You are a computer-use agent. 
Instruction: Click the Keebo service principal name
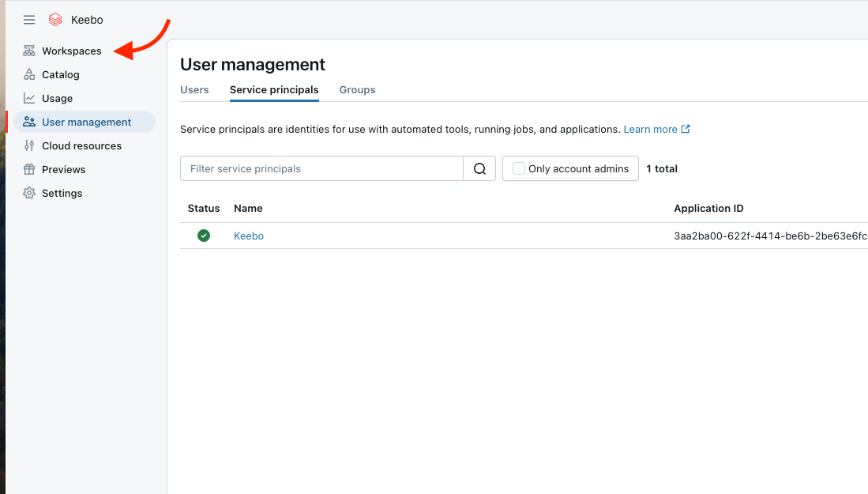(248, 235)
